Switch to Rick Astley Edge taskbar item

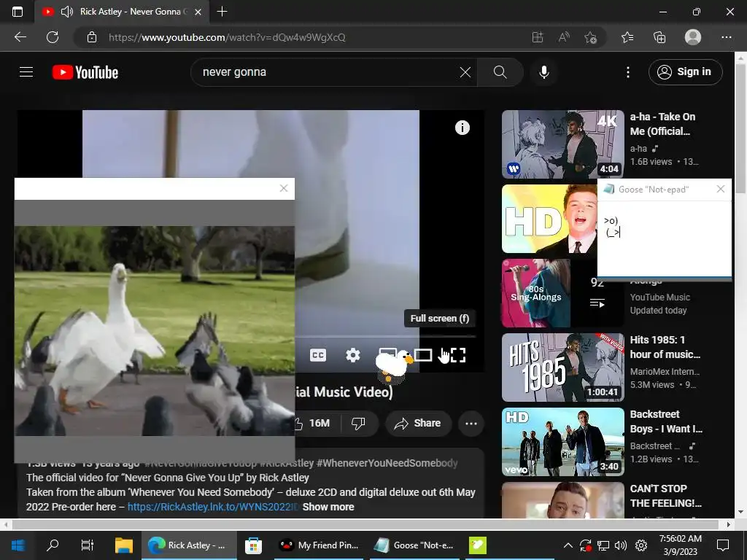coord(188,545)
